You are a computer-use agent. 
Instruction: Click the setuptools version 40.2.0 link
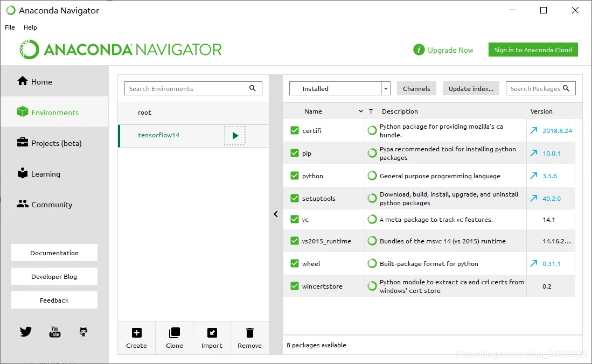(552, 199)
